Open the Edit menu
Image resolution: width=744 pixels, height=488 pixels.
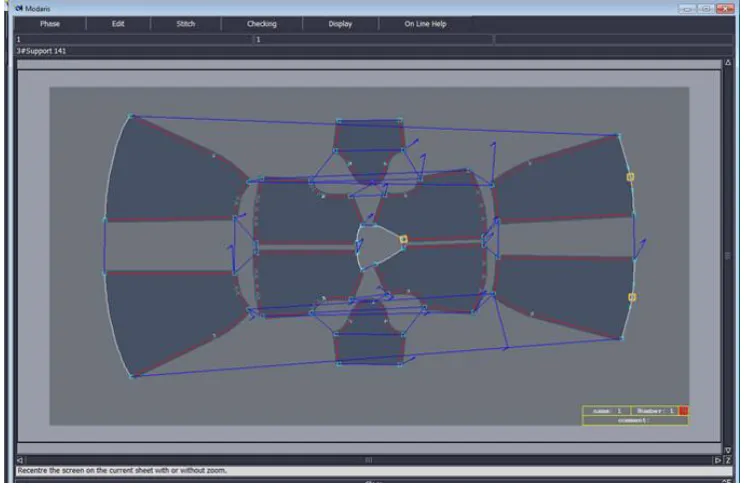point(118,24)
